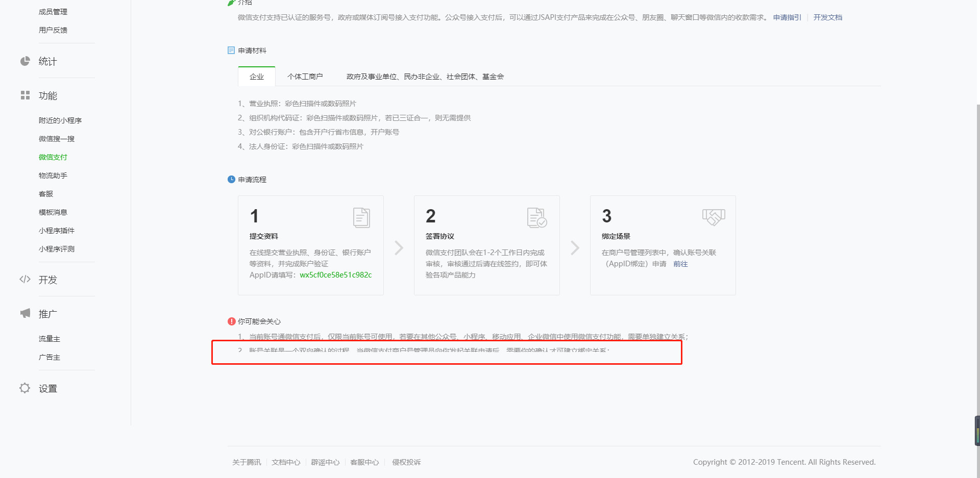
Task: Click the 提交资料 document icon in step 1
Action: click(361, 218)
